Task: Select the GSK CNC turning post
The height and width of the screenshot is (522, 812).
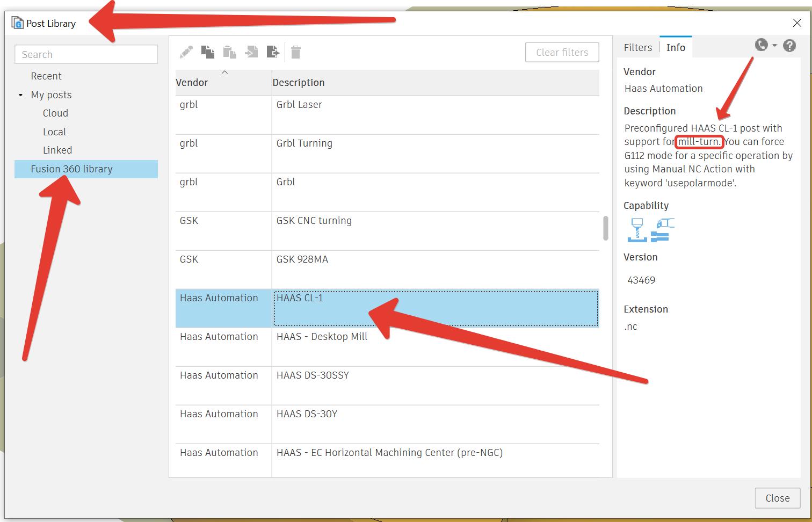Action: 436,231
